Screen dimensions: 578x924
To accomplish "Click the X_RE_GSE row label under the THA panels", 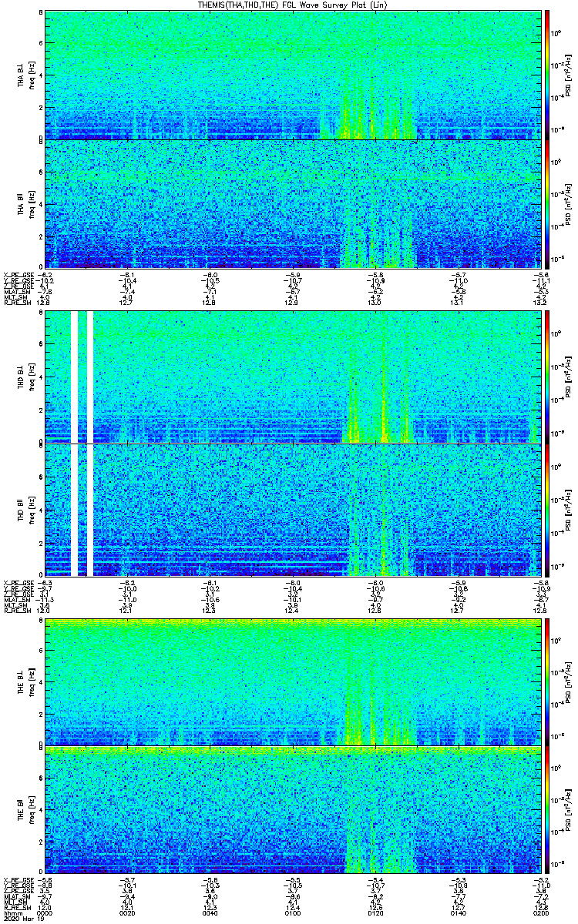I will 18,275.
